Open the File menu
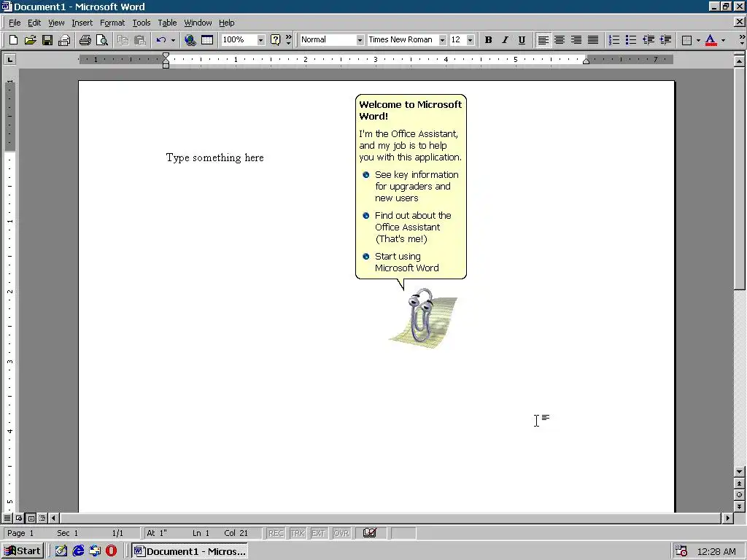 pos(15,23)
